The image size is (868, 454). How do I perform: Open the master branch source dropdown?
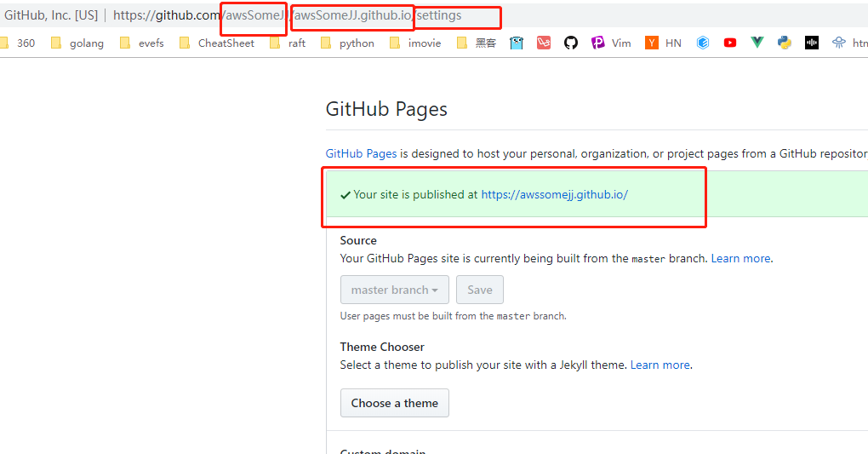(395, 290)
